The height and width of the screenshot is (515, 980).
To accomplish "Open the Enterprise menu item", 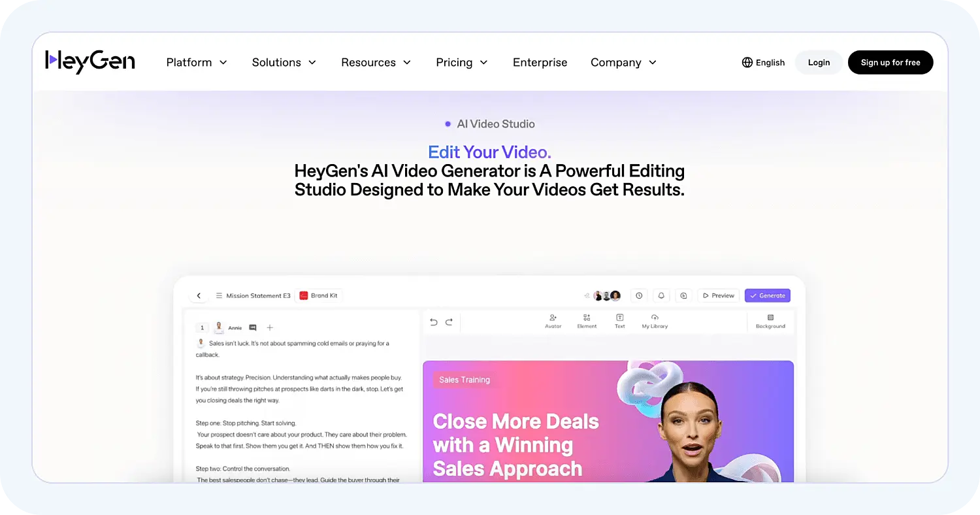I will [x=540, y=62].
